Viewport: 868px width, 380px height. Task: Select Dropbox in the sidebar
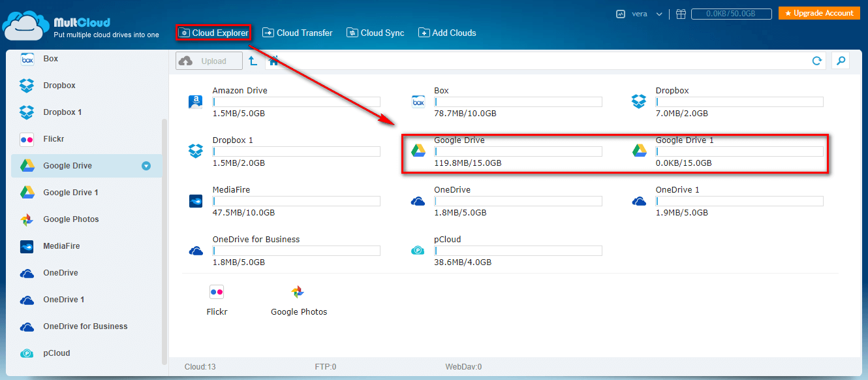point(86,86)
